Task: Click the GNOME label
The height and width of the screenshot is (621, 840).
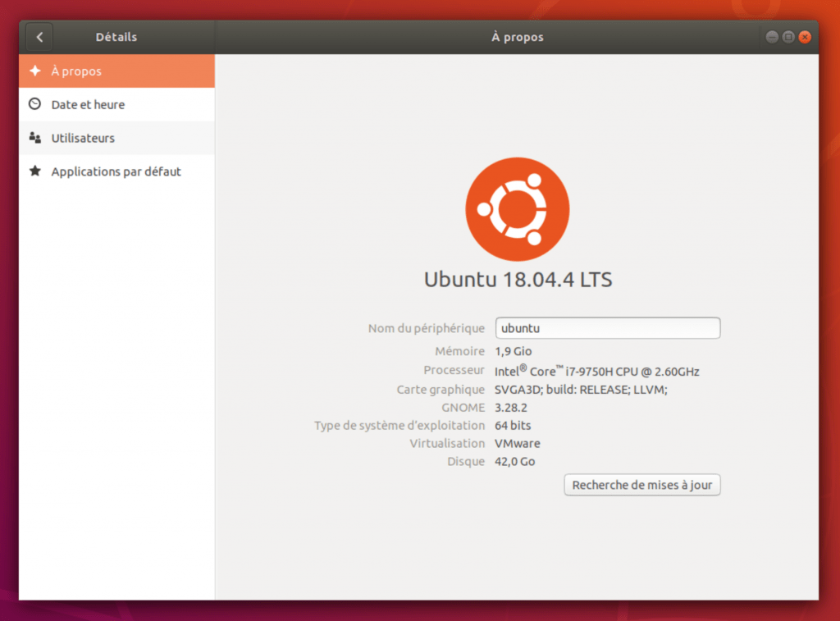Action: [463, 408]
